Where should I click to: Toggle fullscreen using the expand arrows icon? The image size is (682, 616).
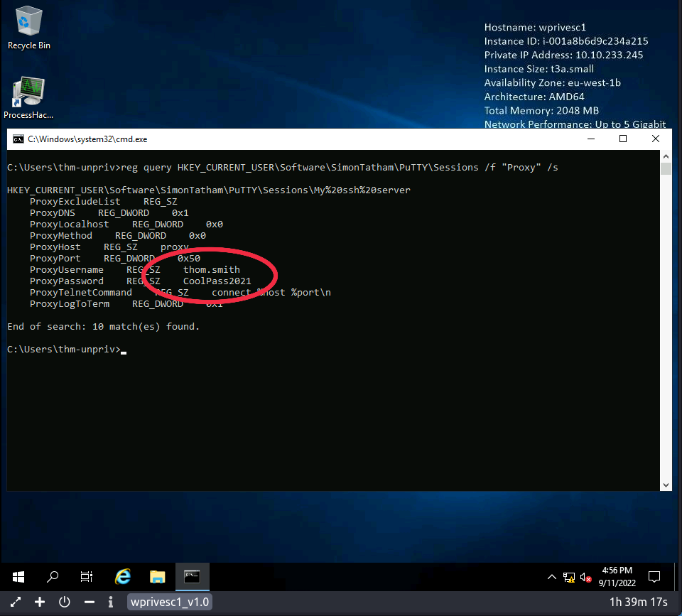(16, 602)
